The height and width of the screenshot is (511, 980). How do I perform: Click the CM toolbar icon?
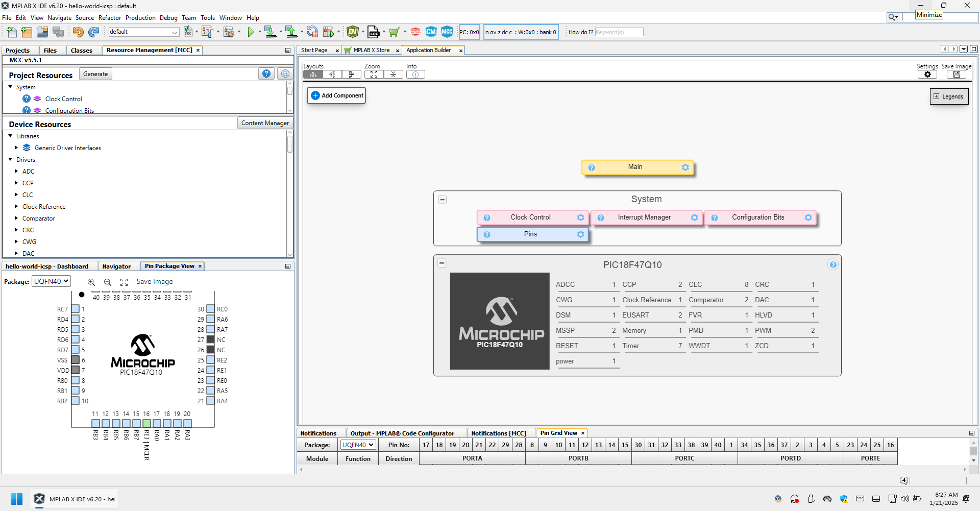[431, 32]
